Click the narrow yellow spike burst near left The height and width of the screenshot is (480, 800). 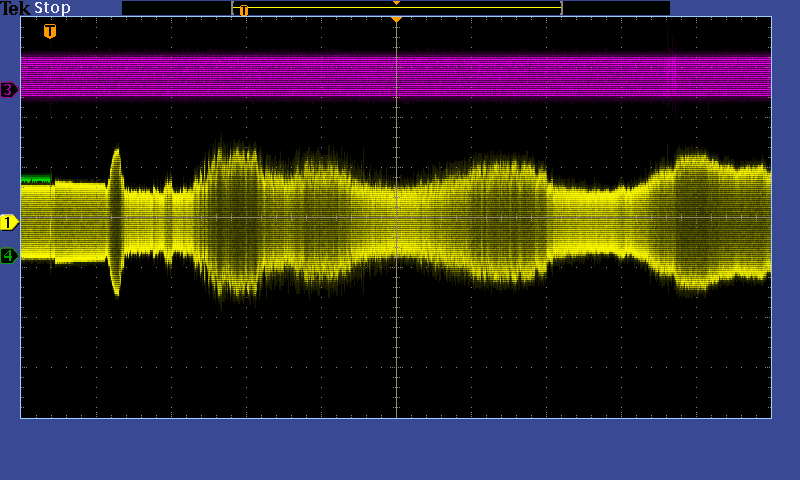[x=116, y=222]
